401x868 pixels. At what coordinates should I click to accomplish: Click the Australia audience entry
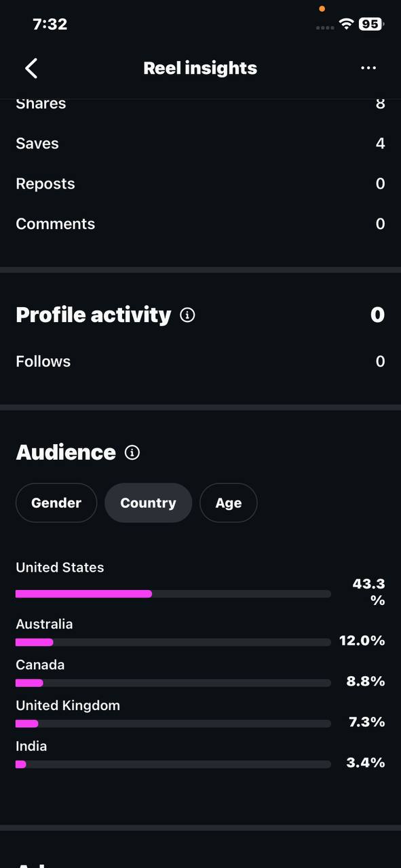44,624
